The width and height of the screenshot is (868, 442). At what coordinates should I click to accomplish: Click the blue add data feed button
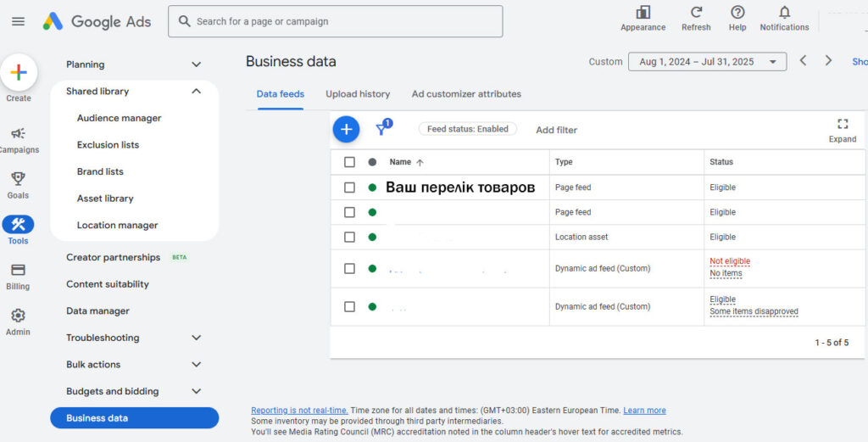click(345, 129)
